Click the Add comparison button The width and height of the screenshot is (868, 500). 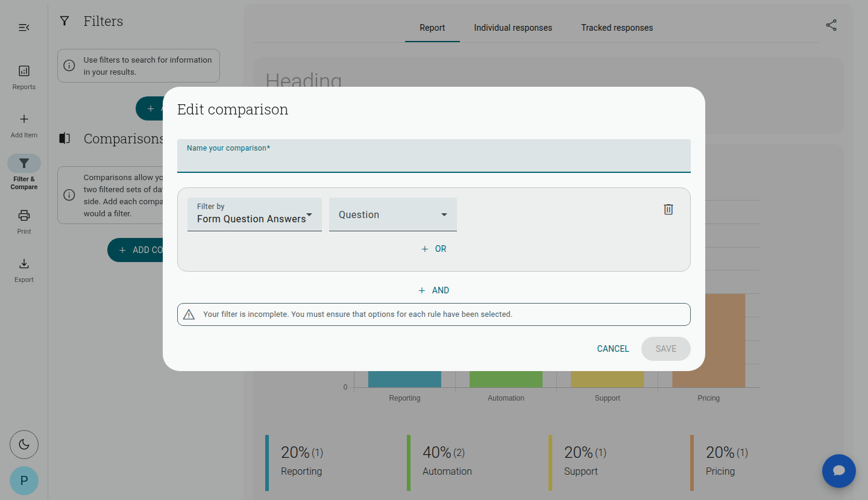pos(136,250)
